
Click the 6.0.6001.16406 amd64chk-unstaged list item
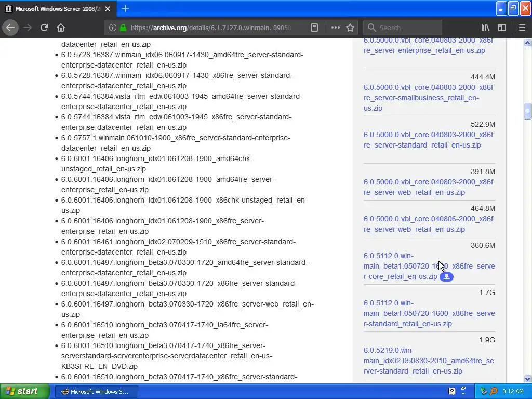pos(157,164)
